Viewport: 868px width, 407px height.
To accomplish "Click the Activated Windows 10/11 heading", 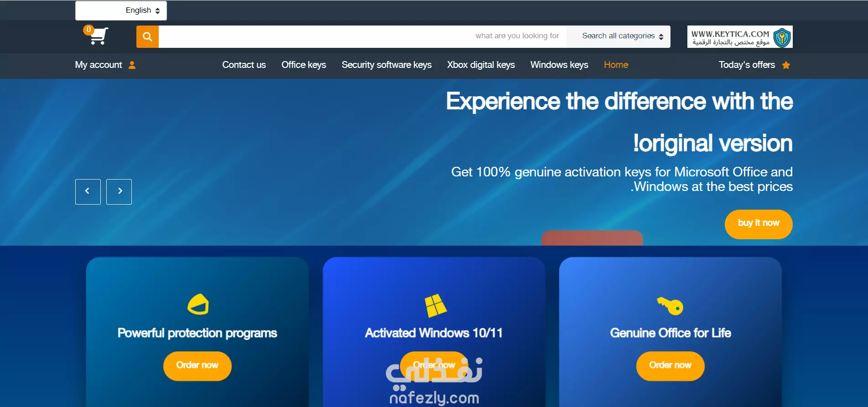I will coord(434,333).
